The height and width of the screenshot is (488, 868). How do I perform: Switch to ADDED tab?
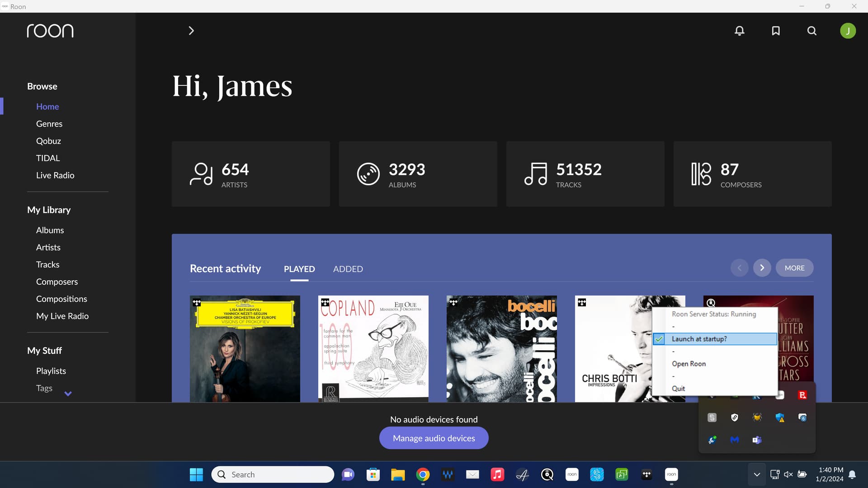pyautogui.click(x=348, y=269)
